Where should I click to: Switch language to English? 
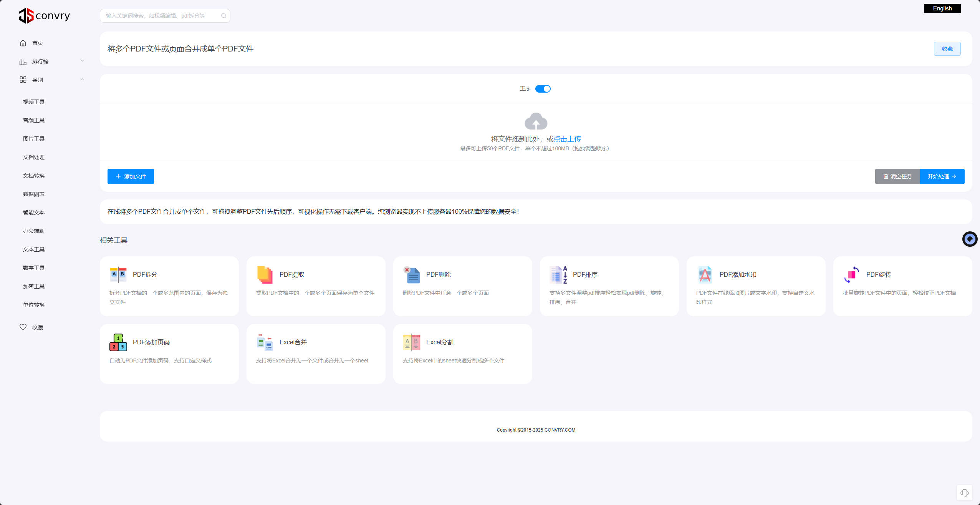(x=942, y=8)
